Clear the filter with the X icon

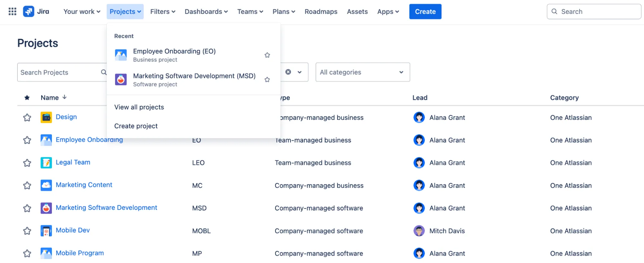(x=288, y=72)
